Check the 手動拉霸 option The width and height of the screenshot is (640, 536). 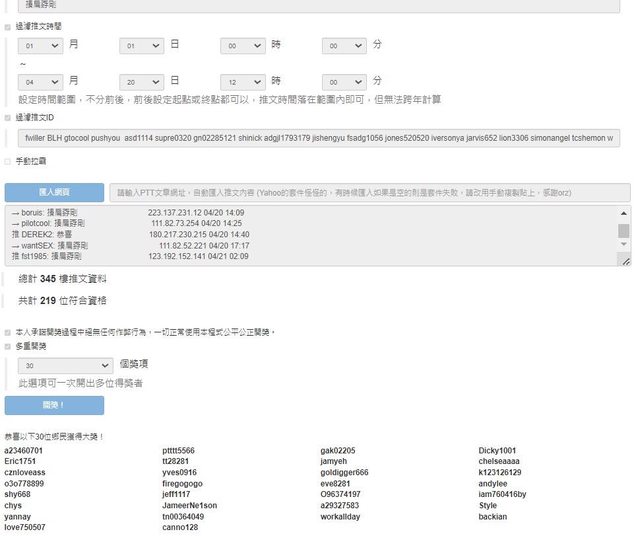(x=8, y=161)
